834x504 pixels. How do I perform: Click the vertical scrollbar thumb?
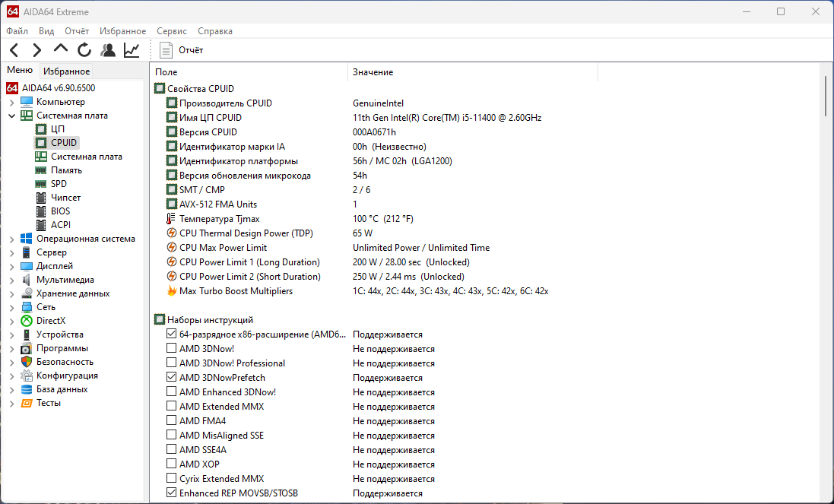[826, 96]
